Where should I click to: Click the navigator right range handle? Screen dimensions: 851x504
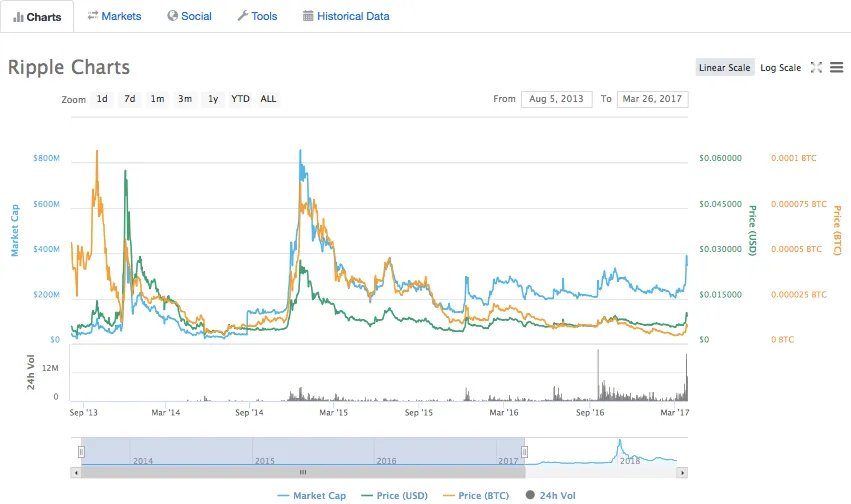524,451
